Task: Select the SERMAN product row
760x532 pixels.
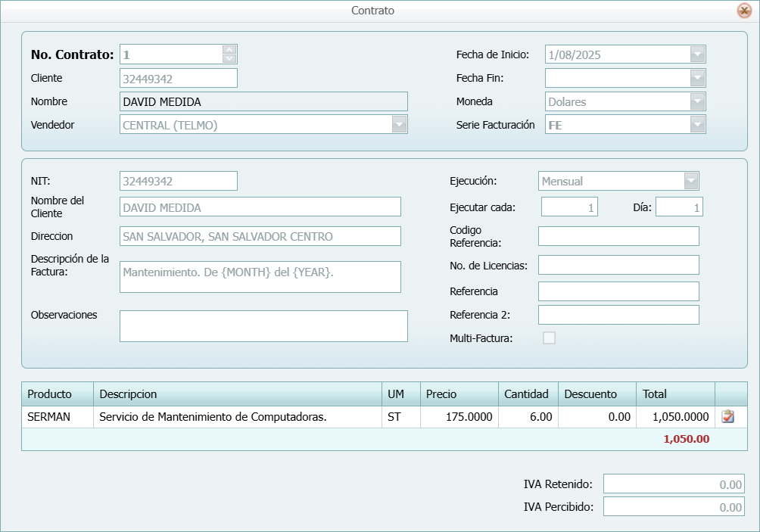Action: 227,415
